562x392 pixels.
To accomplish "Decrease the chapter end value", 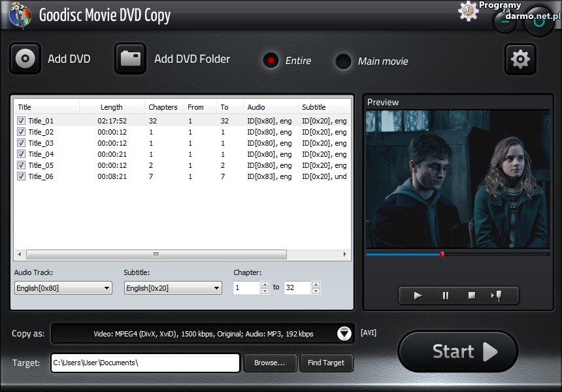I will coord(316,291).
